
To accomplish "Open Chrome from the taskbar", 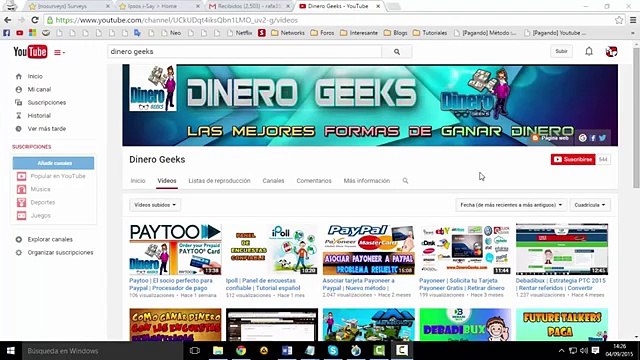I will (x=241, y=351).
